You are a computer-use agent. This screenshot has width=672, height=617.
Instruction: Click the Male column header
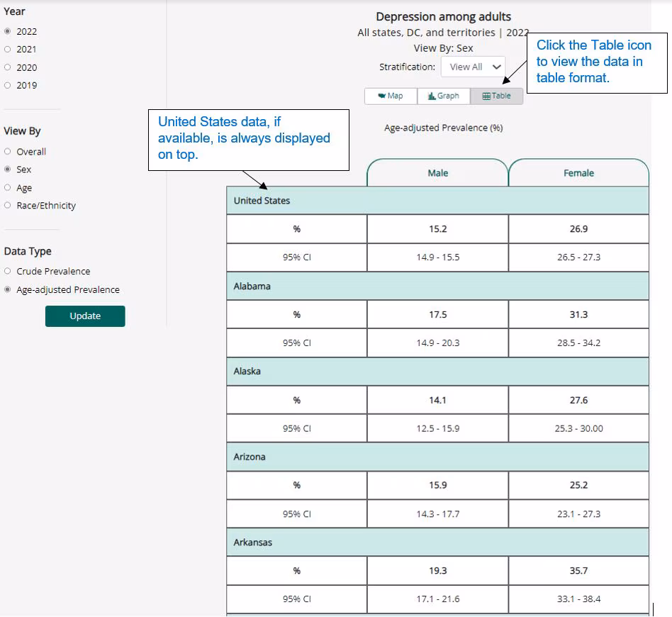[x=437, y=172]
